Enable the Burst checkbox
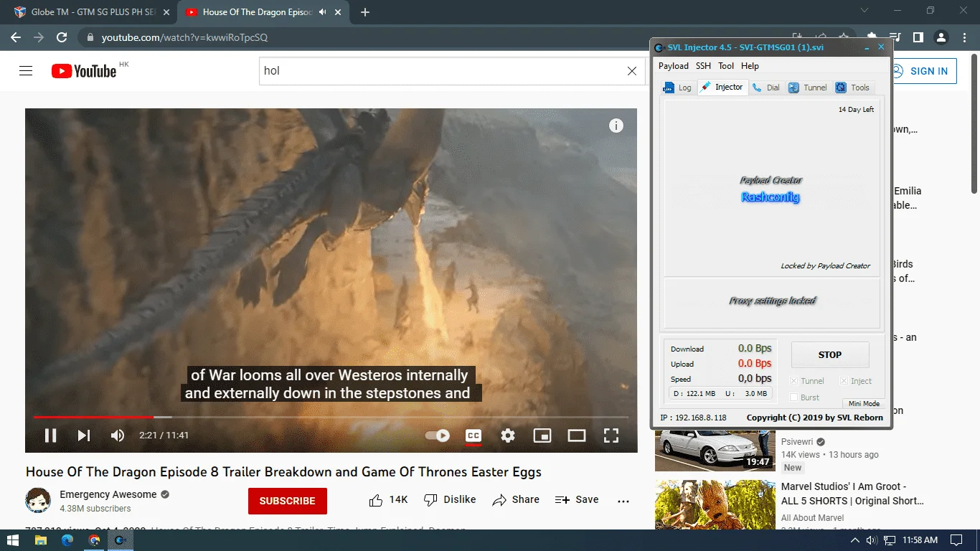Image resolution: width=980 pixels, height=551 pixels. (x=793, y=397)
